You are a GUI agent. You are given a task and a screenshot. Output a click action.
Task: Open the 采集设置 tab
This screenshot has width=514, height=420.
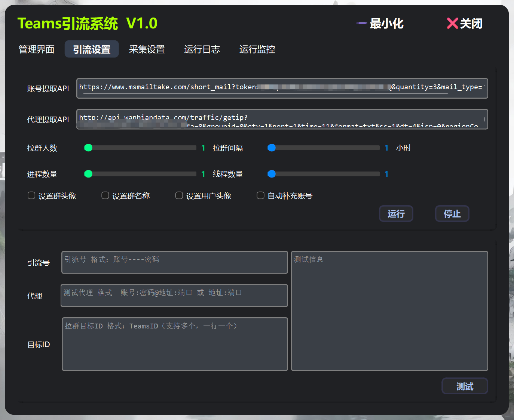(147, 49)
